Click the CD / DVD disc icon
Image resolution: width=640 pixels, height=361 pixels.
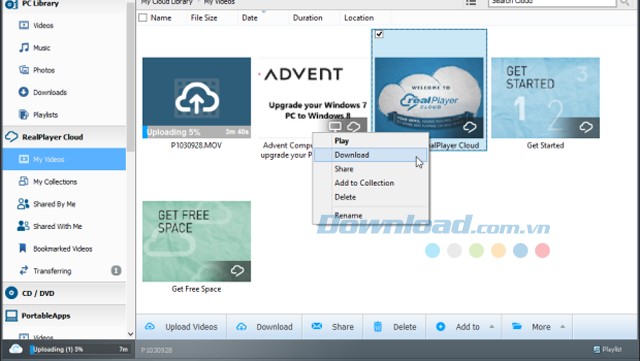coord(11,293)
